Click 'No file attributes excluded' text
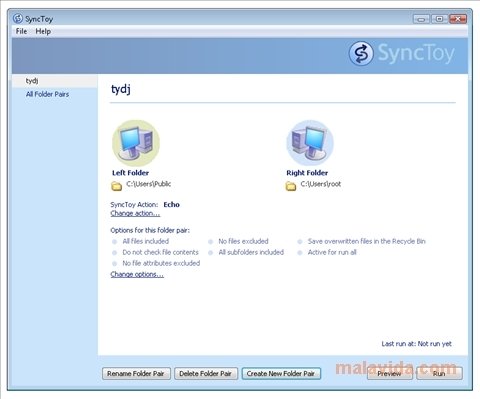Viewport: 480px width, 399px height. tap(161, 263)
